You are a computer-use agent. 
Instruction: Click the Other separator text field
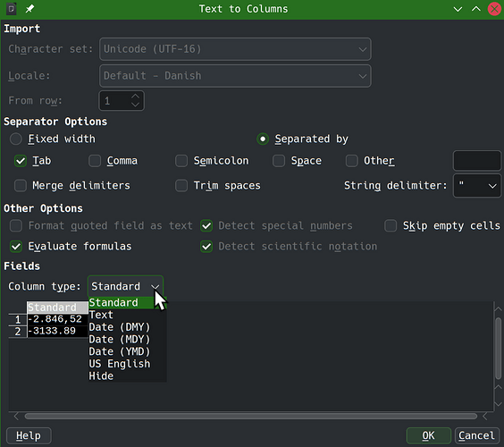476,160
